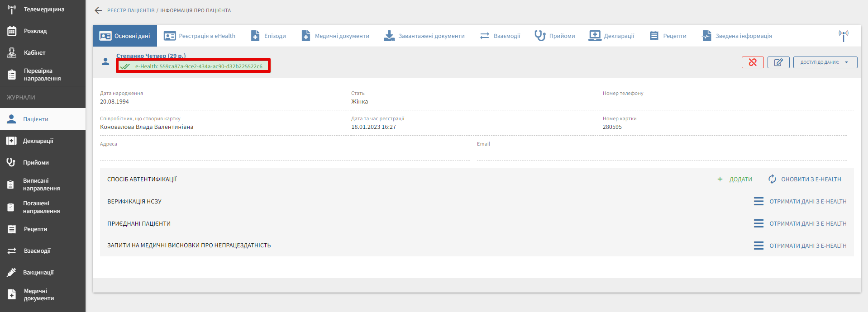Image resolution: width=868 pixels, height=312 pixels.
Task: Open list icon for Приєднані пацієнти row
Action: tap(758, 224)
